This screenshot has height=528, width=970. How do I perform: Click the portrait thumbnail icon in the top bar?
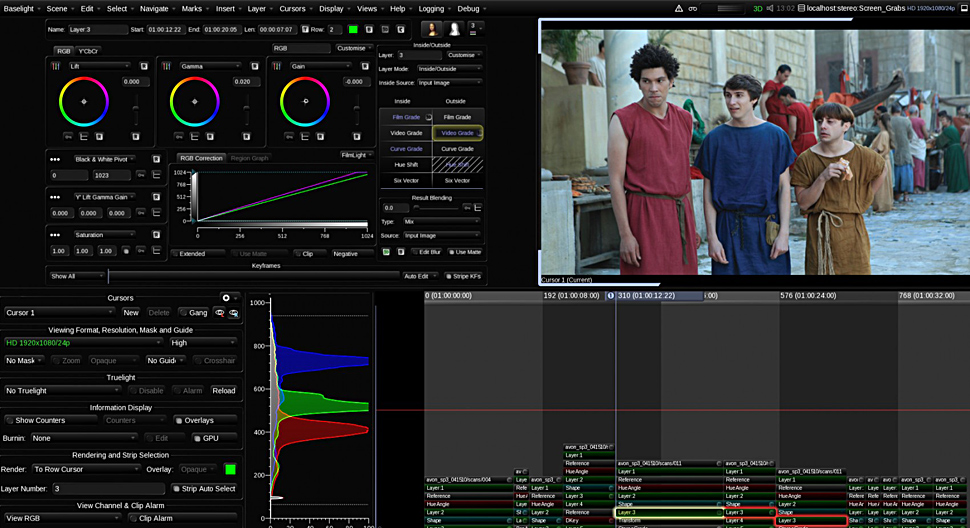[432, 29]
